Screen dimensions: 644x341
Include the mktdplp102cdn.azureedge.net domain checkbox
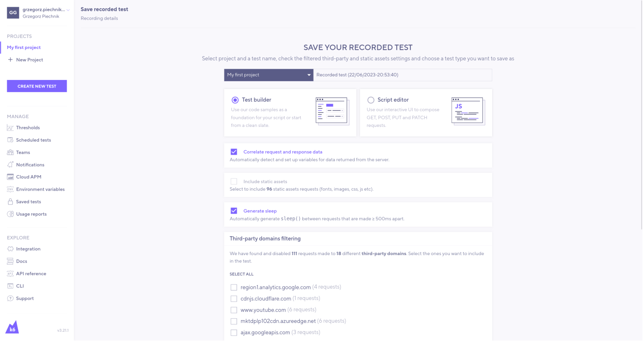tap(234, 321)
